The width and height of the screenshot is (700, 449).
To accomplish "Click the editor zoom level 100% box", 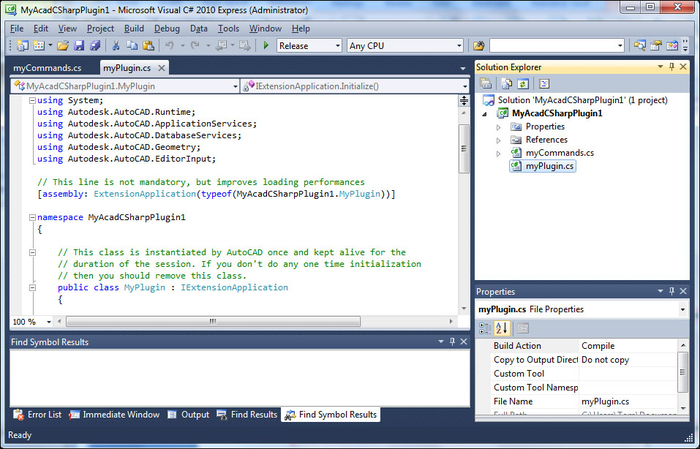I will click(24, 322).
